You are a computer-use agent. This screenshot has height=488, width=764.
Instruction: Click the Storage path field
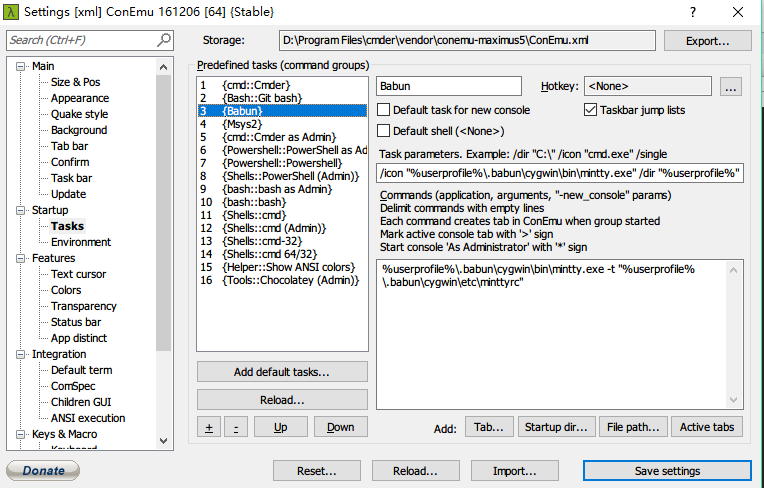(x=467, y=40)
